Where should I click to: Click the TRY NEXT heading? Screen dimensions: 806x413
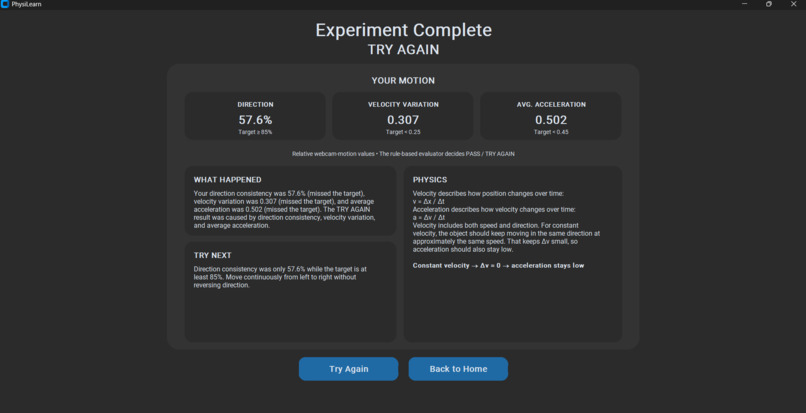(213, 255)
